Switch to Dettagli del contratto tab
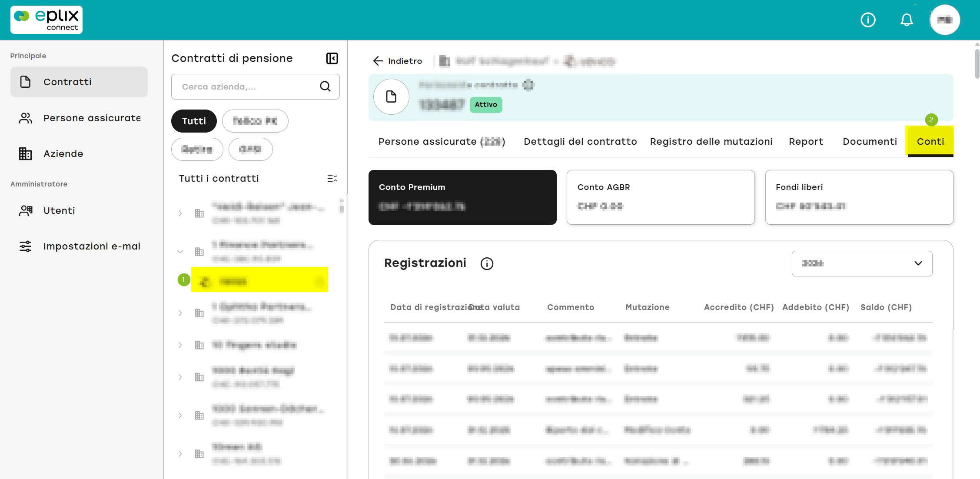 point(580,141)
